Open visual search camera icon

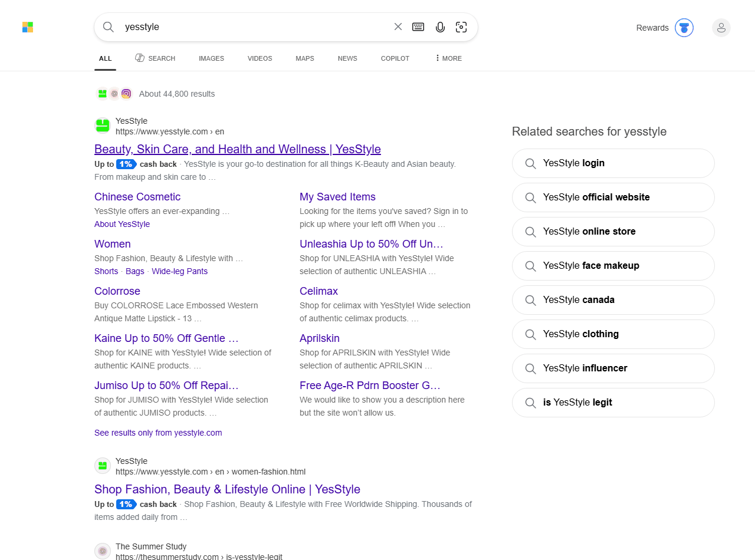(x=461, y=27)
